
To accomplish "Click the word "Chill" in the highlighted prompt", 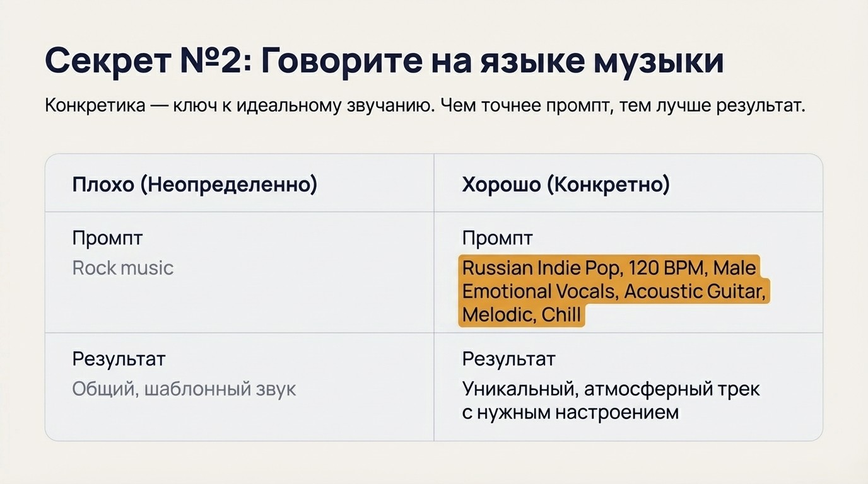I will [x=561, y=314].
